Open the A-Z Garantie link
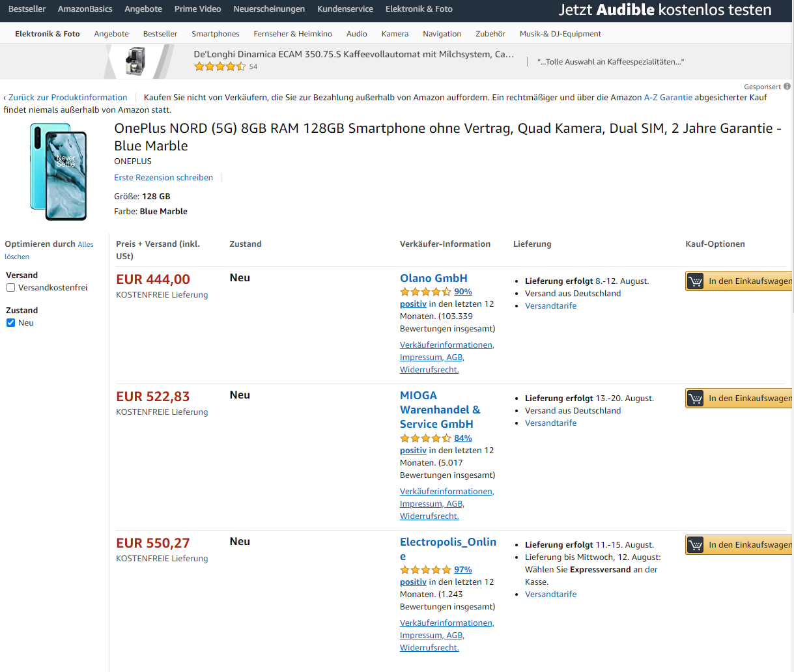The height and width of the screenshot is (672, 794). [x=668, y=98]
